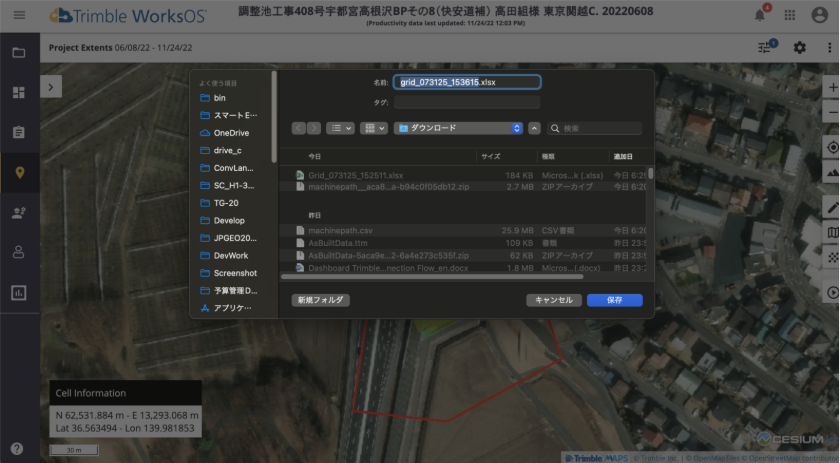Open the grid grouping options dropdown
The image size is (840, 463).
(375, 128)
